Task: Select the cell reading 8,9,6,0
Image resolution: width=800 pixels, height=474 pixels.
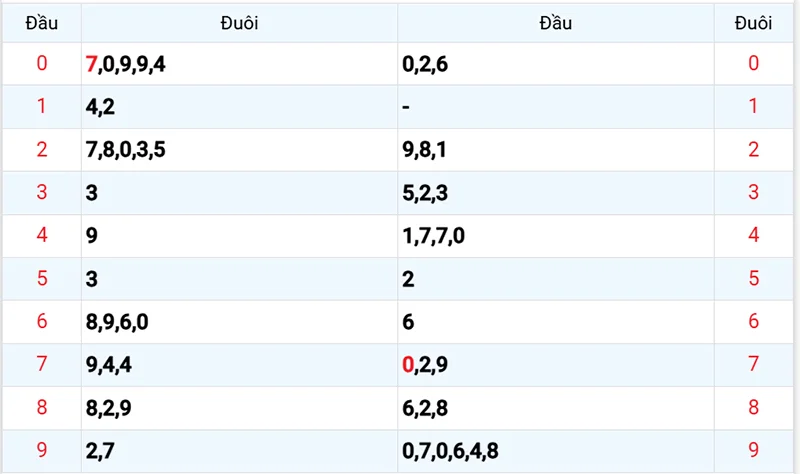Action: tap(239, 322)
